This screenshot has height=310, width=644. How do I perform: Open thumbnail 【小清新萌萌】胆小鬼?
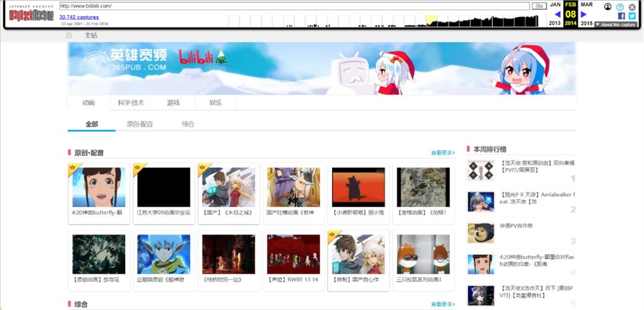(x=359, y=187)
